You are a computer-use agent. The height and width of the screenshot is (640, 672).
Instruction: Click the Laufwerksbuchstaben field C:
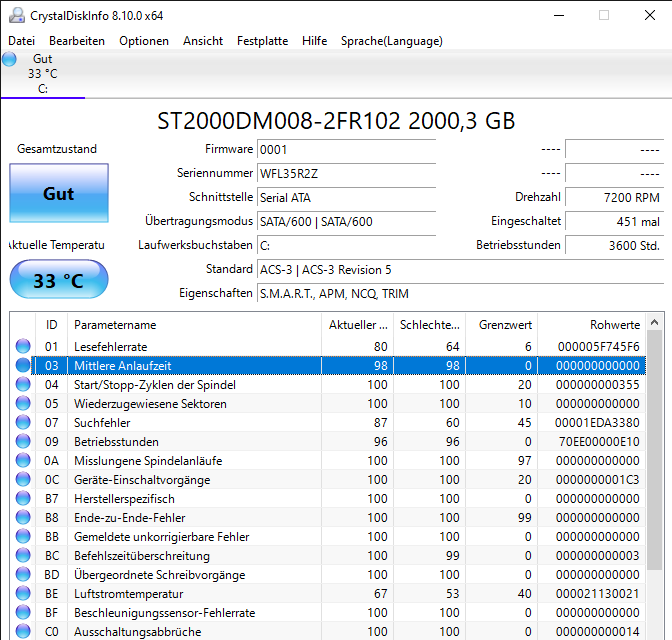pos(346,246)
